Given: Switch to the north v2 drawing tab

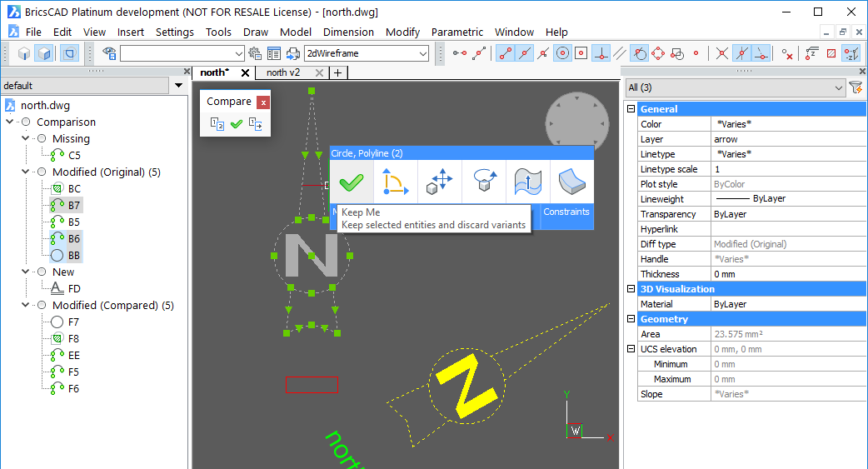Looking at the screenshot, I should pos(283,72).
